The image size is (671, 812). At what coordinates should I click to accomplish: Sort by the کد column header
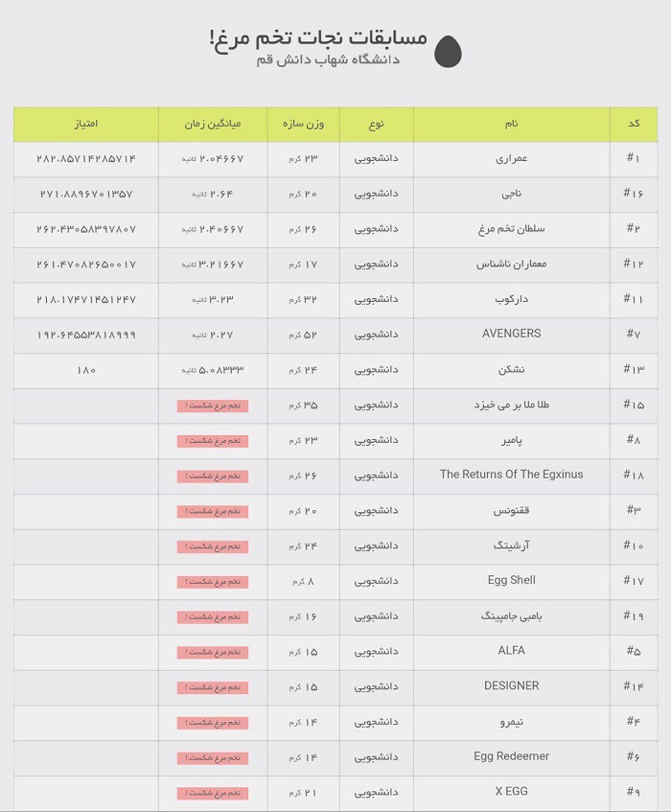click(634, 125)
